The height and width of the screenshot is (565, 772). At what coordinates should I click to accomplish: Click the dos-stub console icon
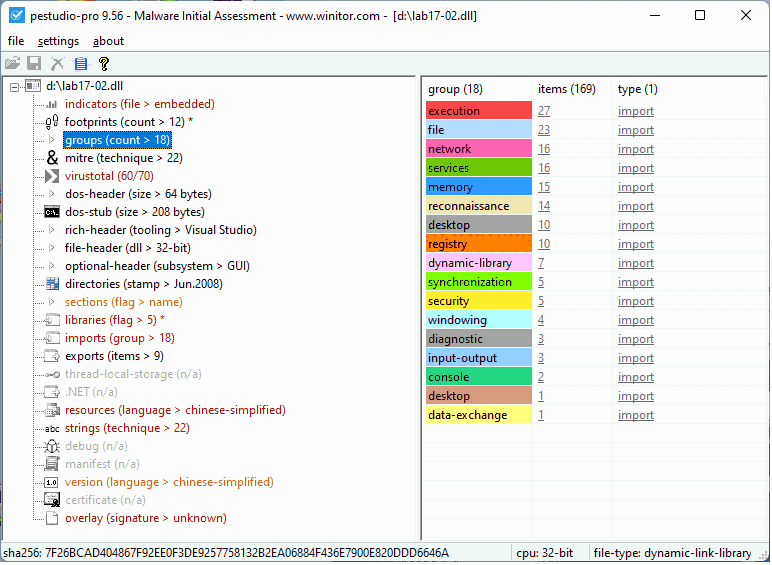tap(52, 212)
